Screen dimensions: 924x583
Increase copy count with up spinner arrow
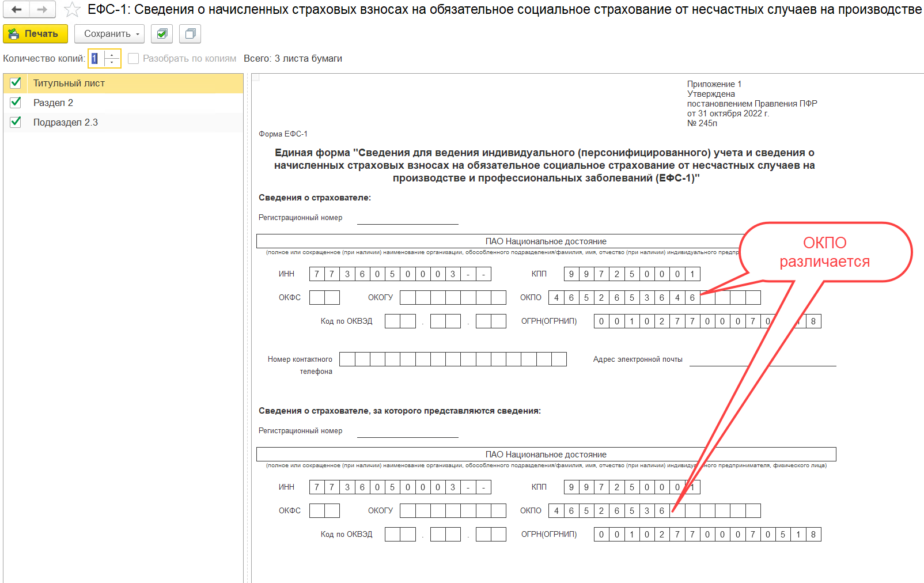pos(112,54)
